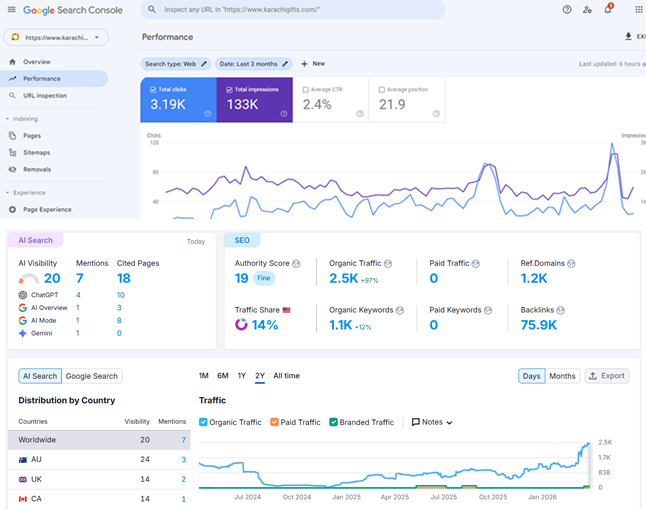Open the notifications bell icon
Viewport: 646px width, 510px height.
[607, 10]
